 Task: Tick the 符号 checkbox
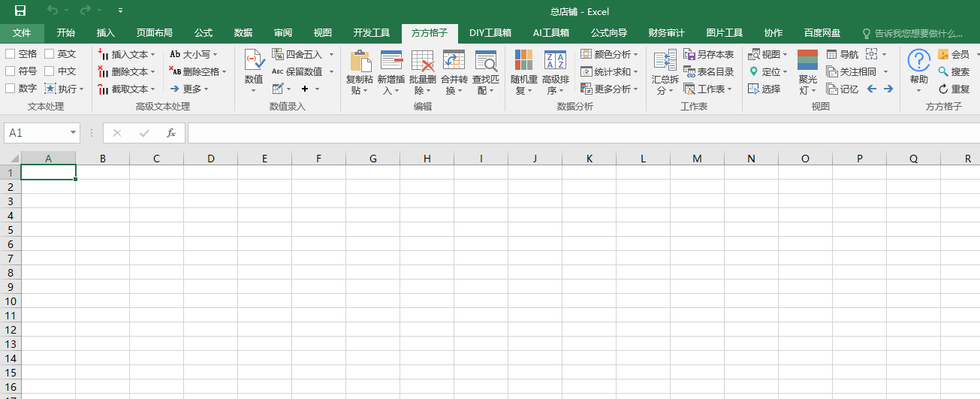click(x=10, y=71)
